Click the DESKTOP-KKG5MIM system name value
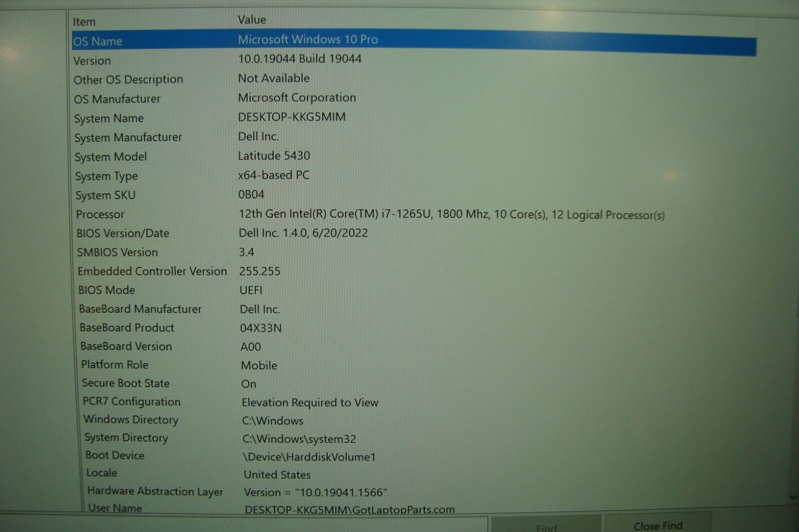 (x=292, y=117)
